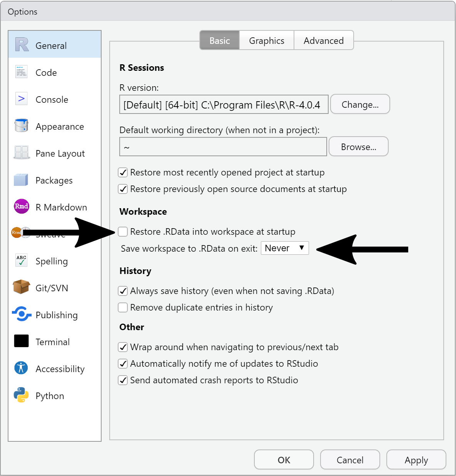Select the Pane Layout icon
This screenshot has width=456, height=476.
(x=22, y=153)
